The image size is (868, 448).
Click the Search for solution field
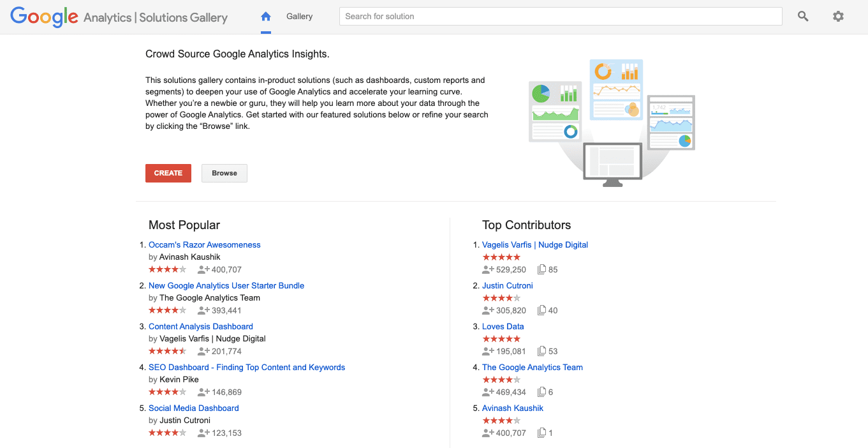point(561,17)
